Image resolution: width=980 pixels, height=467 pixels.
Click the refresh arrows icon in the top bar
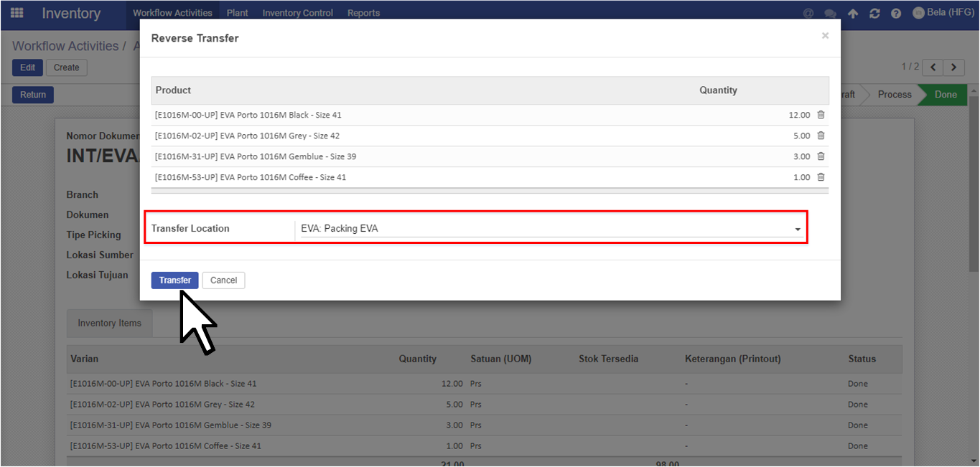874,14
